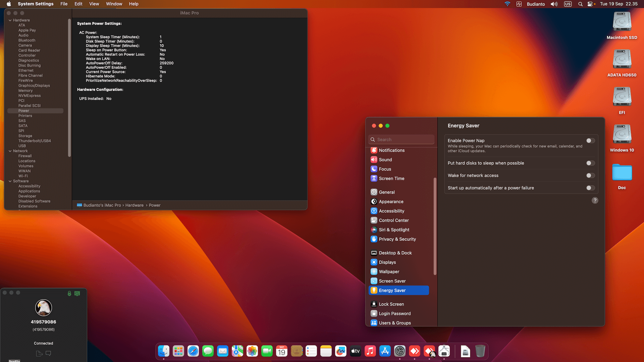This screenshot has width=644, height=362.
Task: Collapse the Hardware tree section
Action: coord(10,20)
